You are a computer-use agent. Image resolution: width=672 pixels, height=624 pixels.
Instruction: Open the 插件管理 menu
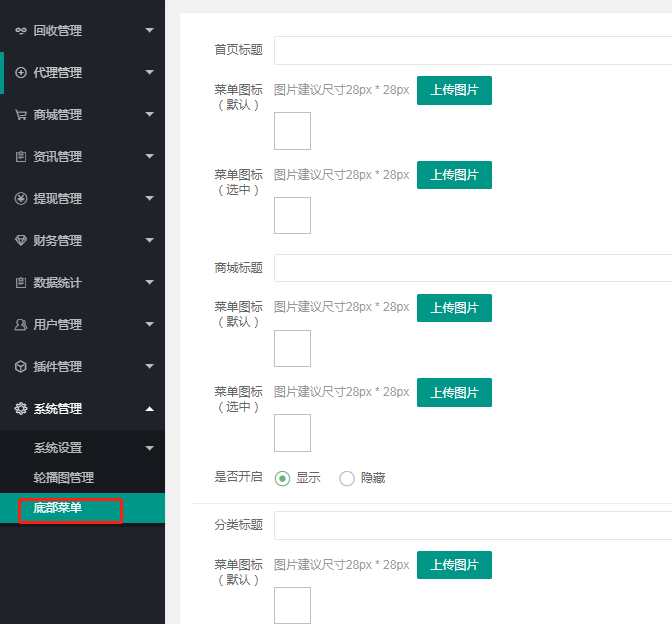(x=82, y=366)
